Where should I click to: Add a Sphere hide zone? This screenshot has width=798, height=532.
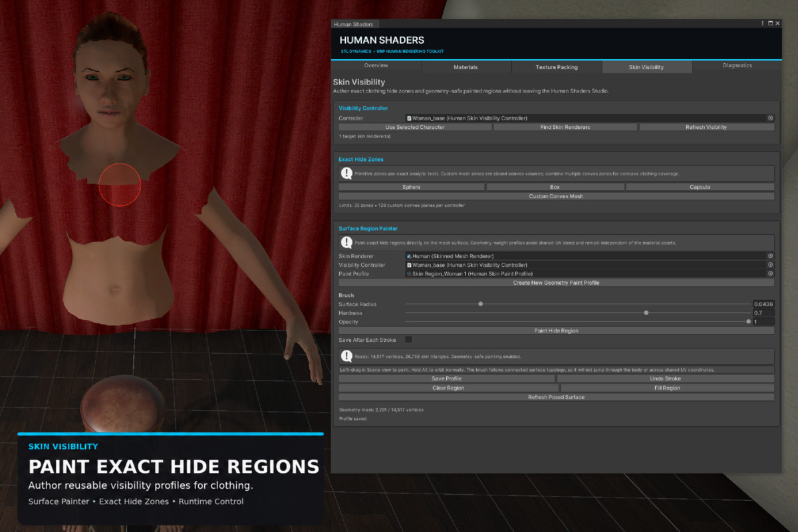coord(412,187)
